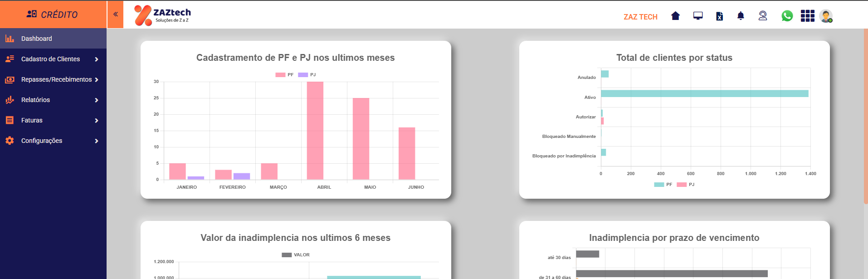This screenshot has height=279, width=868.
Task: Open Relatórios menu
Action: tap(53, 100)
